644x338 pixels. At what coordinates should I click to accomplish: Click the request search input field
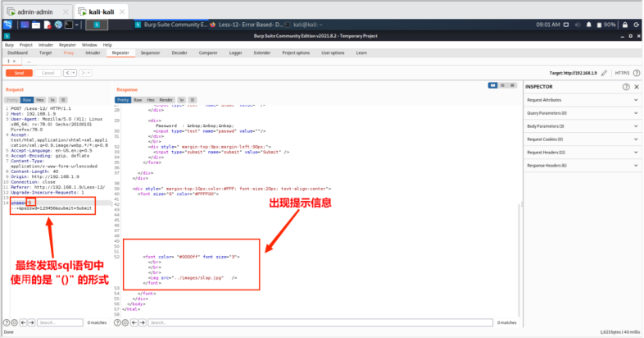tap(60, 322)
